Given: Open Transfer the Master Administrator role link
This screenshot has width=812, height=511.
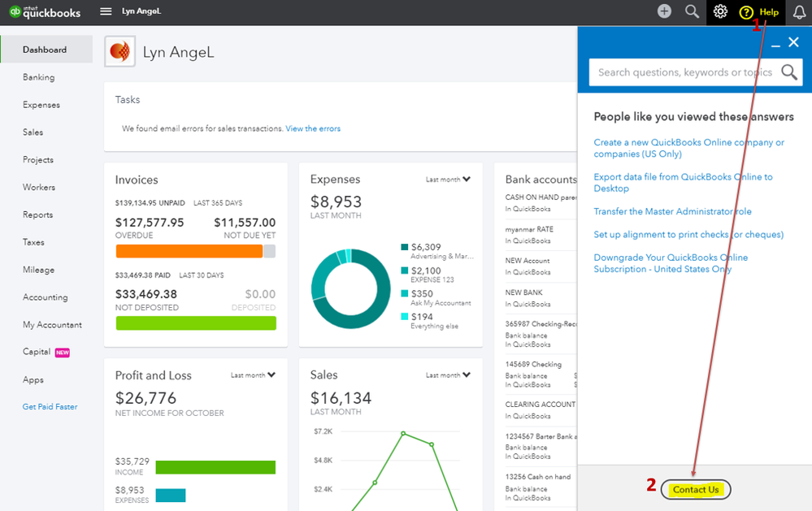Looking at the screenshot, I should 672,211.
